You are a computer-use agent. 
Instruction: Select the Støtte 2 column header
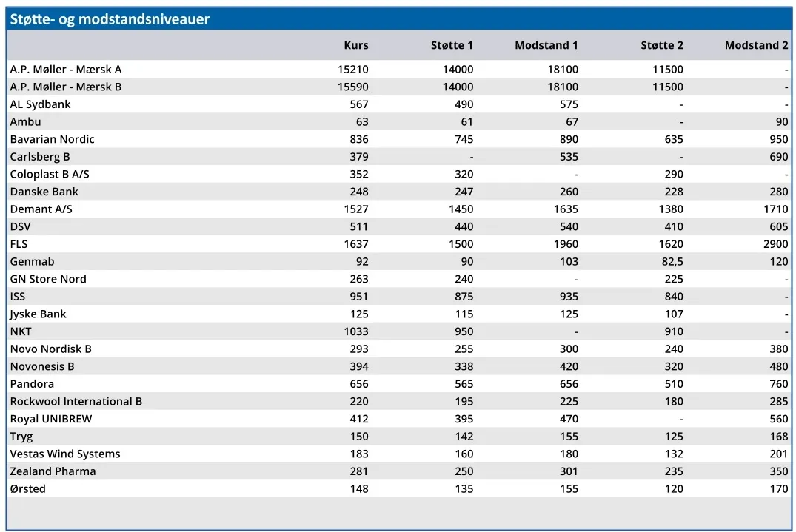pos(661,45)
